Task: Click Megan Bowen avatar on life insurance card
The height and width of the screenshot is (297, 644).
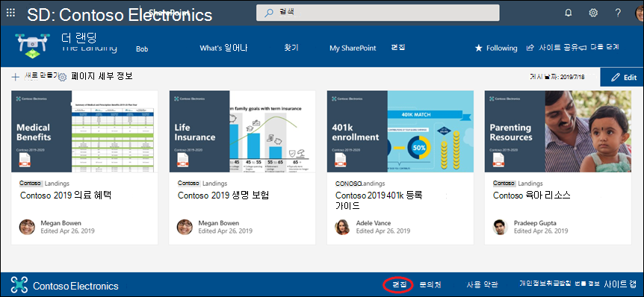Action: pos(185,227)
